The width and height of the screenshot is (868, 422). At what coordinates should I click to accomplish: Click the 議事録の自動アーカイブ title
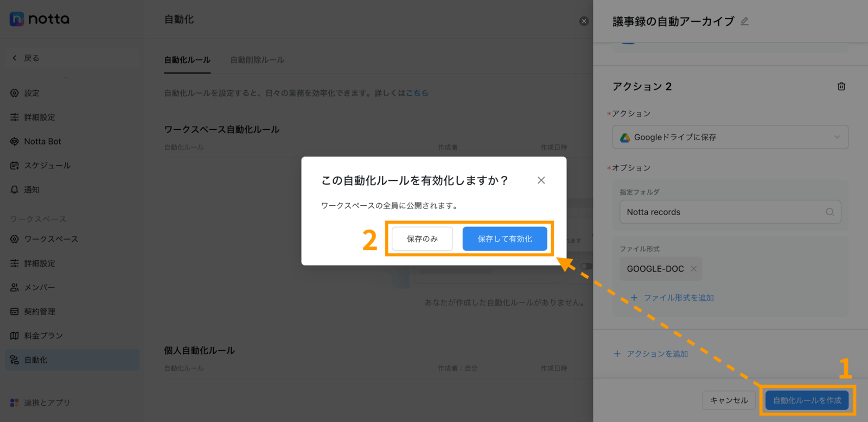pos(673,21)
